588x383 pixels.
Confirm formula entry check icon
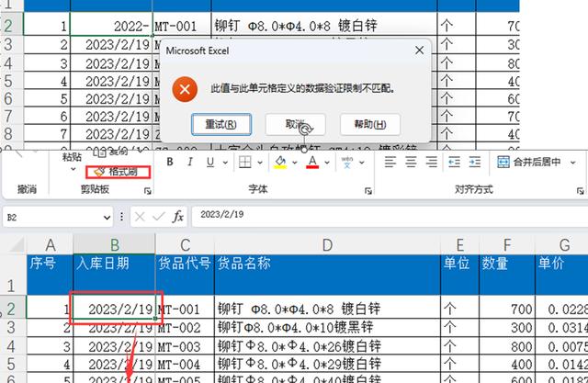click(x=159, y=217)
